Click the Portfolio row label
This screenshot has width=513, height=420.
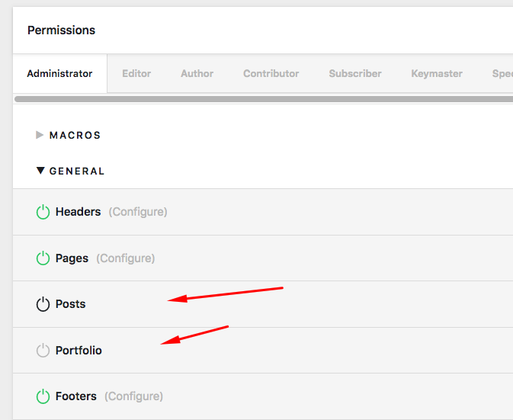pos(79,351)
